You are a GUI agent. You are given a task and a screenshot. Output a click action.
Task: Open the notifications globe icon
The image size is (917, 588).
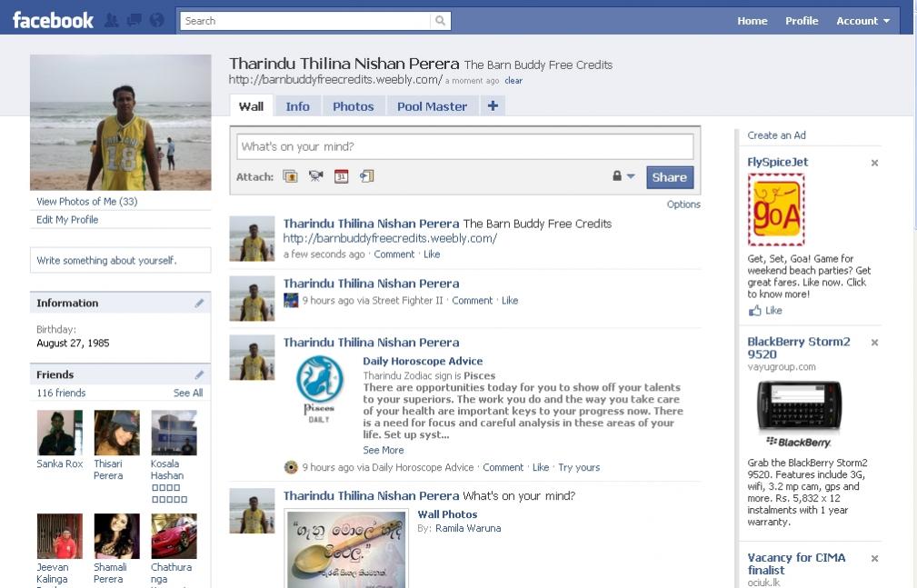(x=156, y=21)
